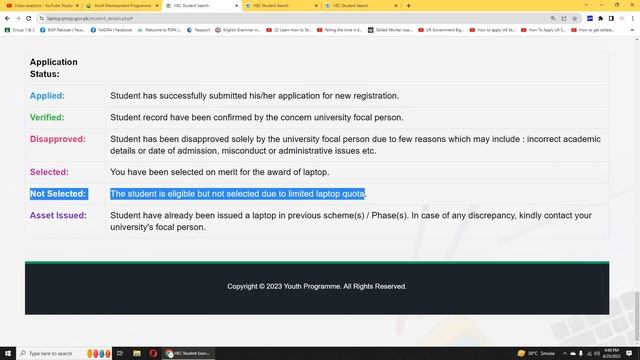The width and height of the screenshot is (640, 360).
Task: Open the Group 1 & 2 bookmark
Action: point(19,30)
